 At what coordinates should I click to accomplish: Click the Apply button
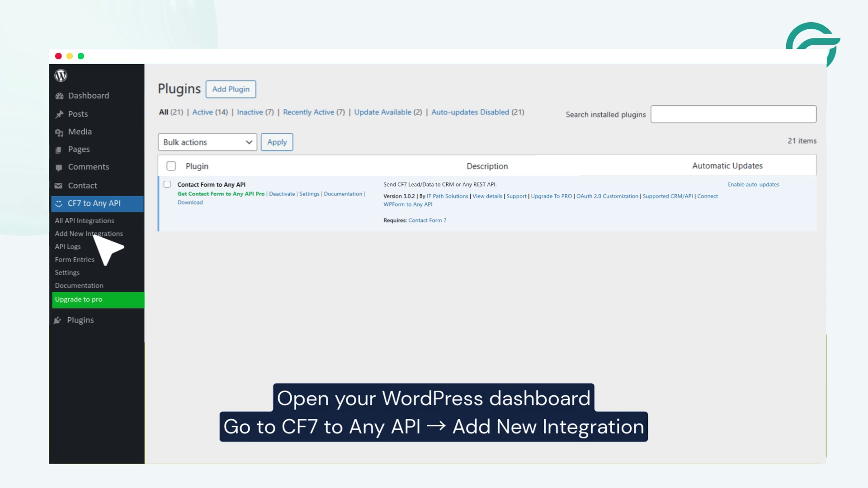pos(277,142)
